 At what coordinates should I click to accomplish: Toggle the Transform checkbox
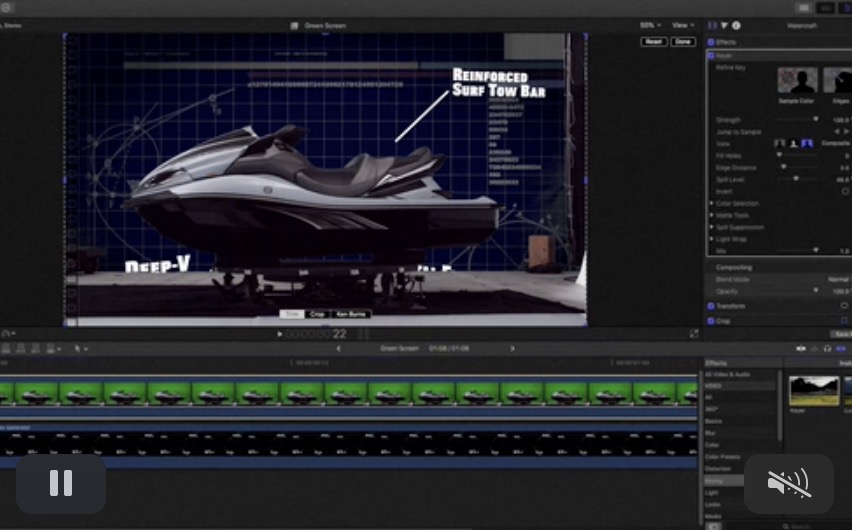pyautogui.click(x=711, y=306)
